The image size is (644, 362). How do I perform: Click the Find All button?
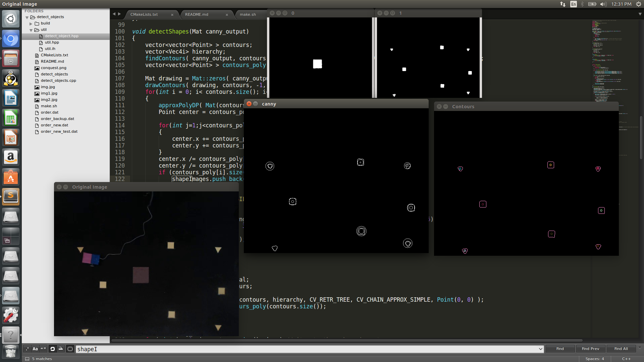(x=621, y=349)
